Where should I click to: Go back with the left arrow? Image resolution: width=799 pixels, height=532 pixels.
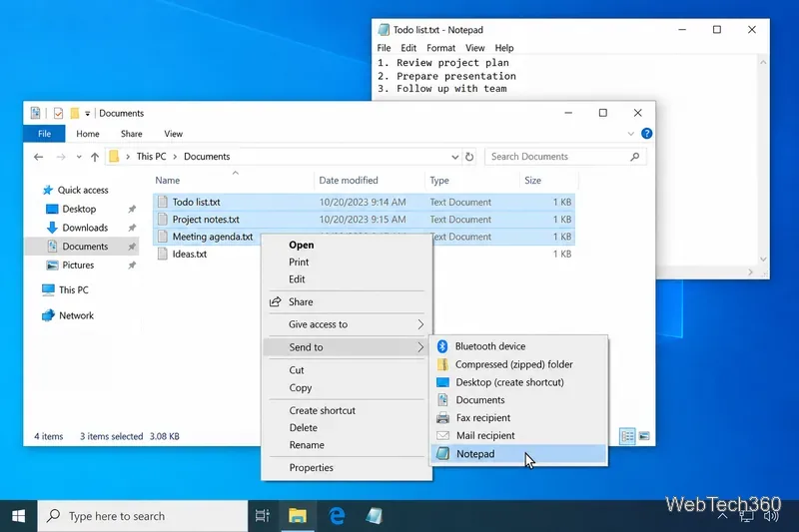pos(38,157)
